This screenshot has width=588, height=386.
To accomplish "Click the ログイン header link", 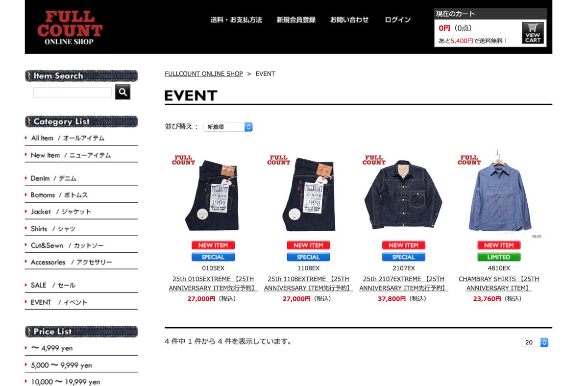I will (x=398, y=20).
